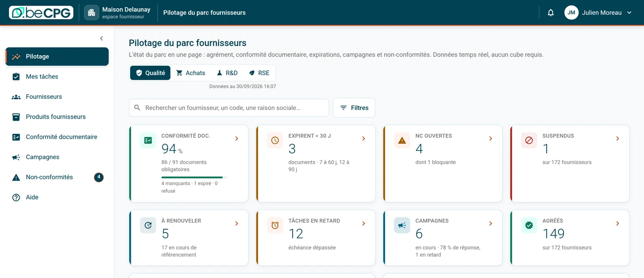Switch to the RSE tab
The image size is (644, 278).
click(259, 73)
